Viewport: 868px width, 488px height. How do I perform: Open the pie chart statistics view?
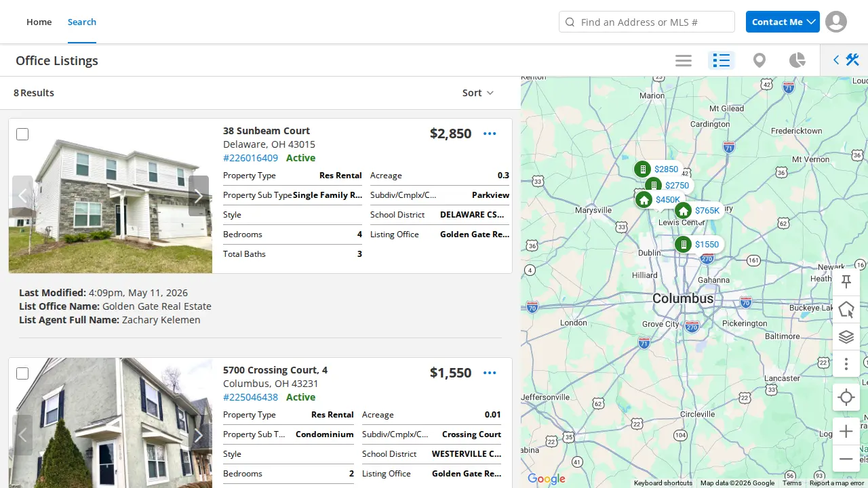pyautogui.click(x=797, y=60)
